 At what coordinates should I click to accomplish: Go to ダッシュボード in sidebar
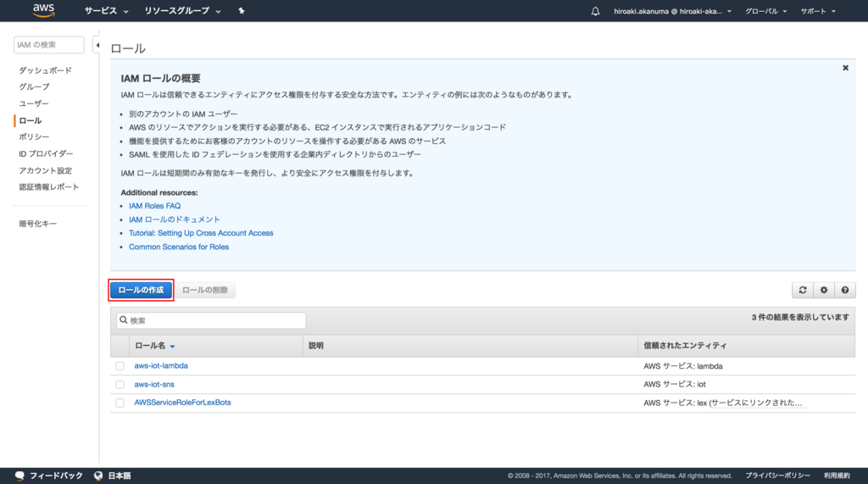[46, 70]
